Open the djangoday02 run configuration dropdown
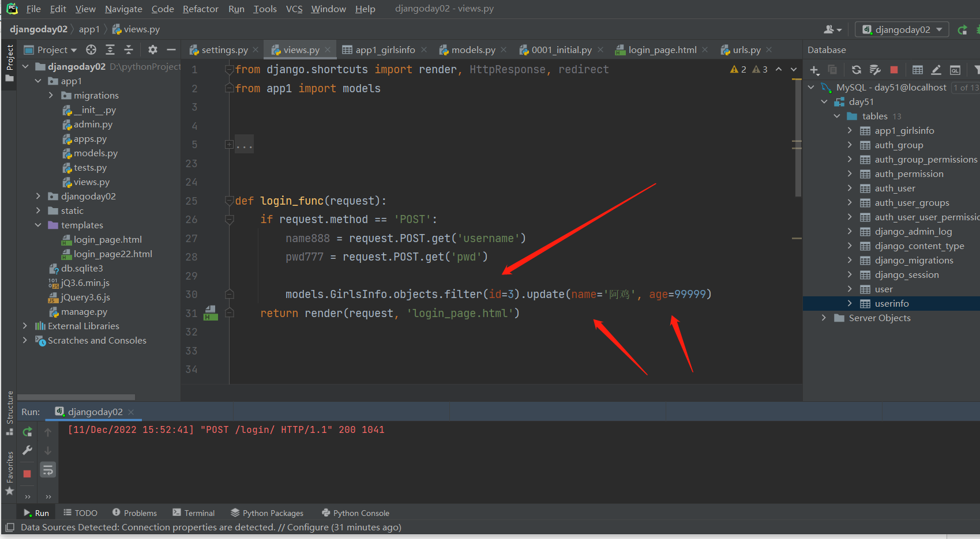Image resolution: width=980 pixels, height=539 pixels. (x=902, y=30)
